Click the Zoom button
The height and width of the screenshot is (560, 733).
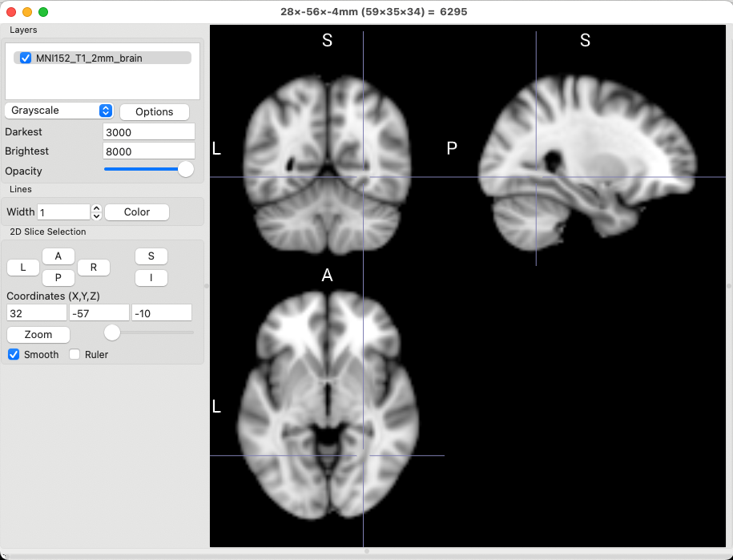[38, 334]
